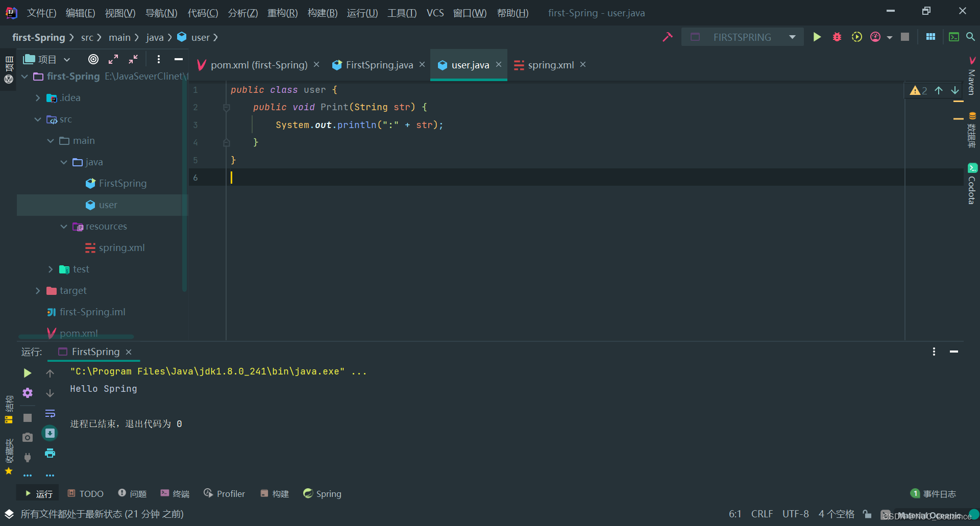
Task: Stop process via run panel stop square
Action: 28,418
